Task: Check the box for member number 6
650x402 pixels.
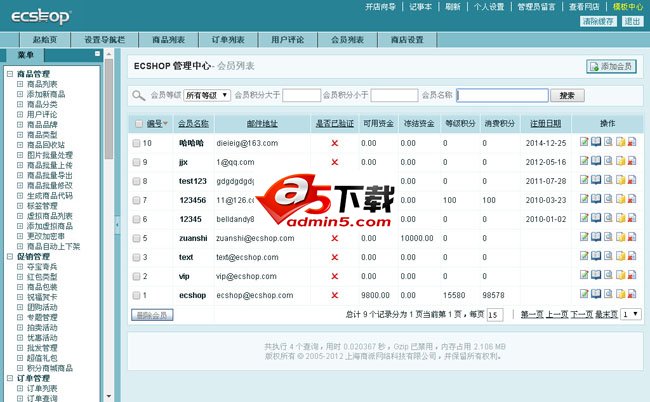Action: (136, 219)
